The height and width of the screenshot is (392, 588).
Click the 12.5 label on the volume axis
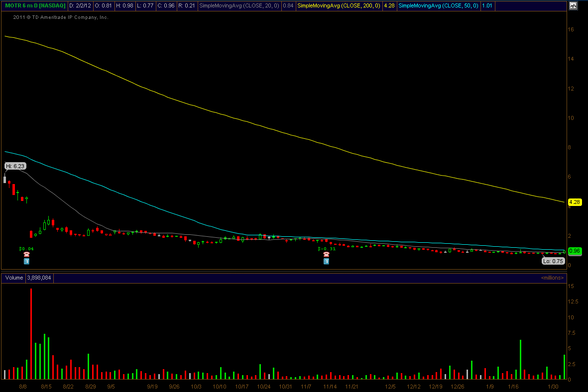[x=573, y=301]
